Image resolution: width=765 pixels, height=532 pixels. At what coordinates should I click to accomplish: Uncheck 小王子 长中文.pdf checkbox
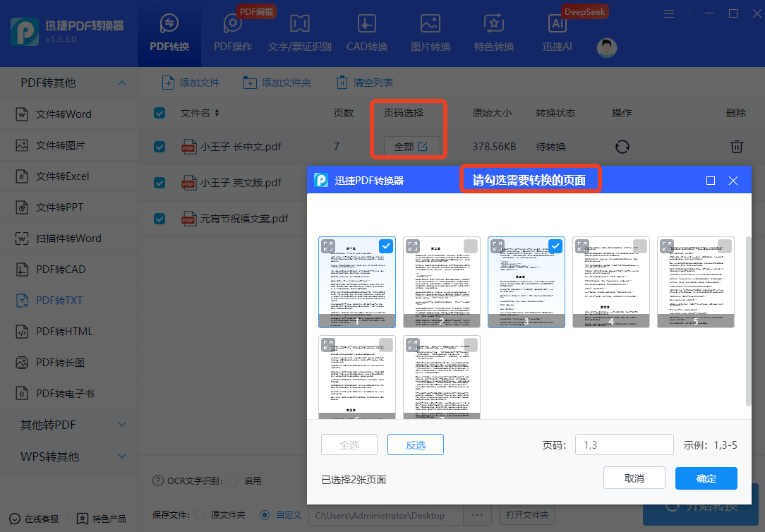(x=159, y=147)
